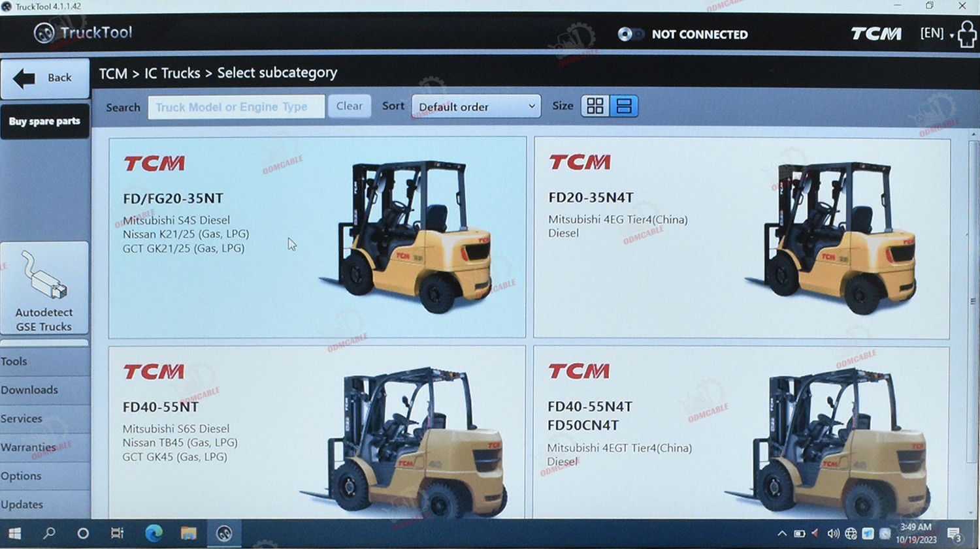Click the network globe tray icon
This screenshot has width=980, height=549.
(851, 533)
